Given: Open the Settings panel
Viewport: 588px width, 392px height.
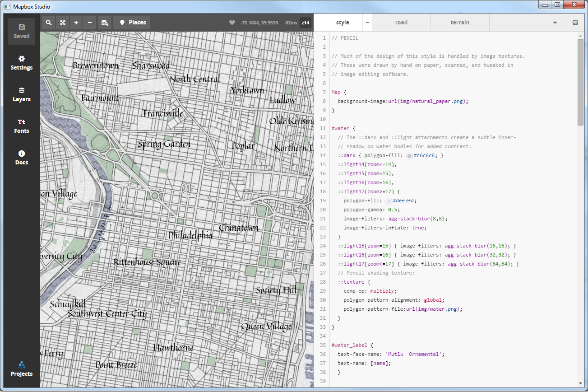Looking at the screenshot, I should click(x=22, y=63).
